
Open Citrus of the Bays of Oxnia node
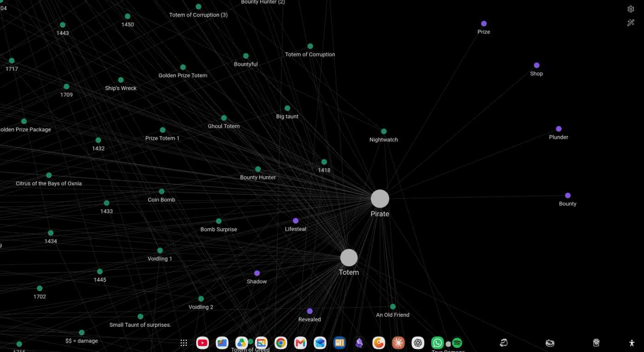pyautogui.click(x=49, y=175)
